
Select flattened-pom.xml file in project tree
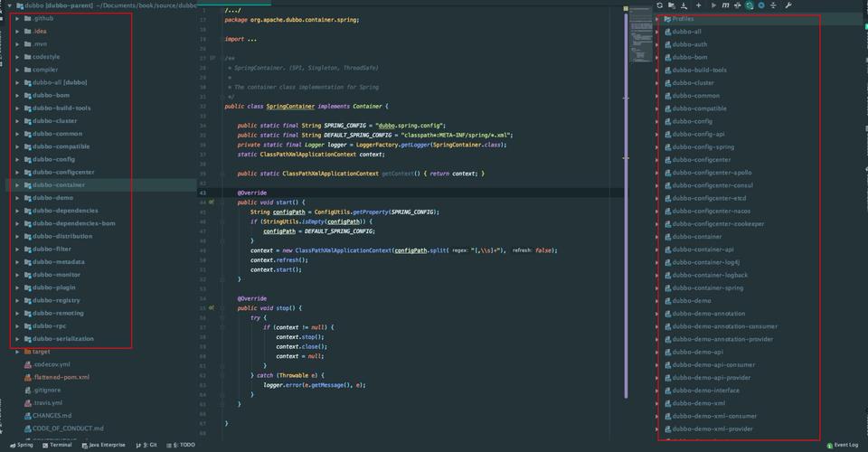(x=61, y=377)
